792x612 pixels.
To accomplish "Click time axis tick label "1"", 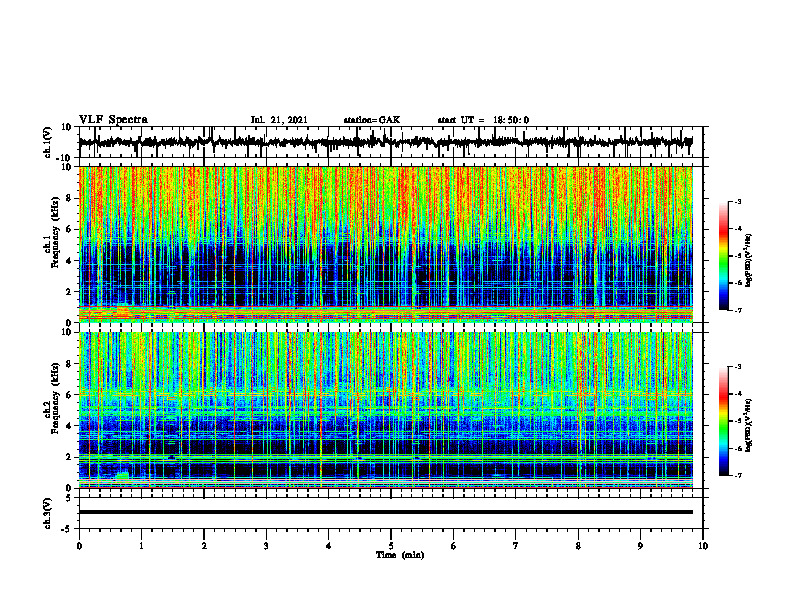I will 141,546.
